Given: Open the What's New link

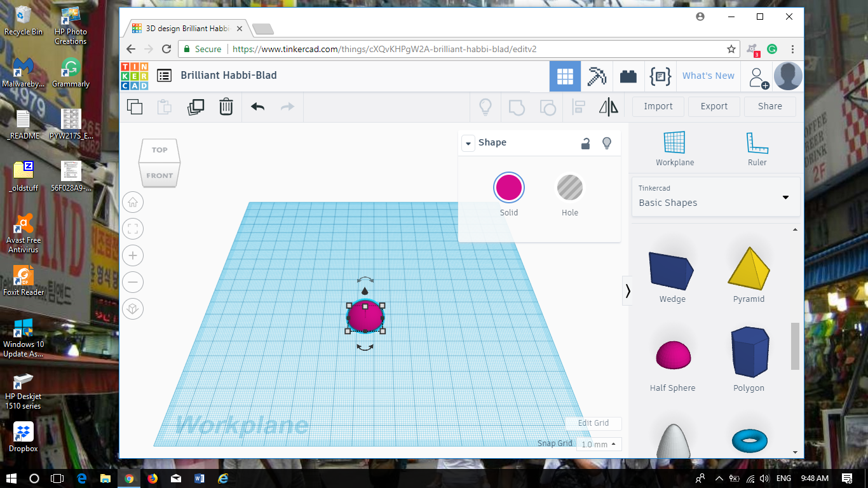Looking at the screenshot, I should coord(709,76).
